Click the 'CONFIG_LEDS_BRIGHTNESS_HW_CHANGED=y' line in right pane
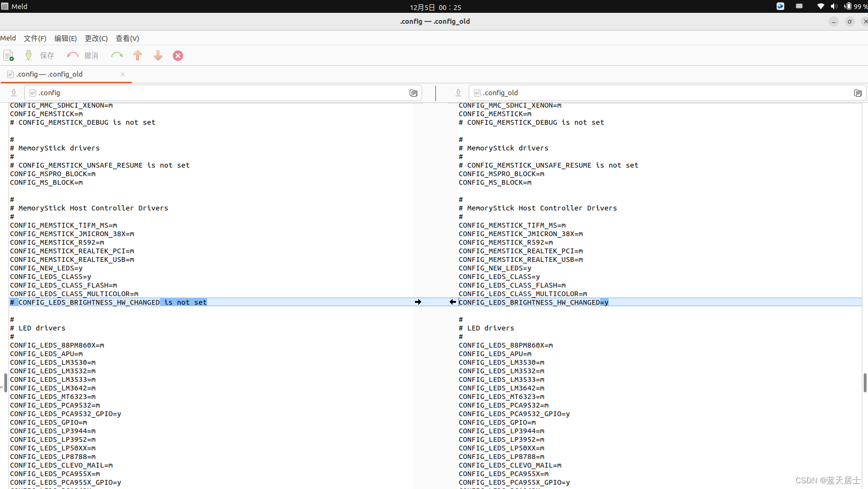 pyautogui.click(x=533, y=302)
